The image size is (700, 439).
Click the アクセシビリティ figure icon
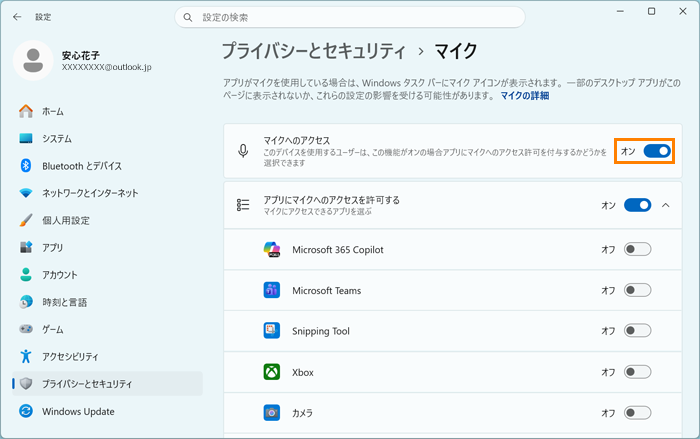tap(26, 356)
